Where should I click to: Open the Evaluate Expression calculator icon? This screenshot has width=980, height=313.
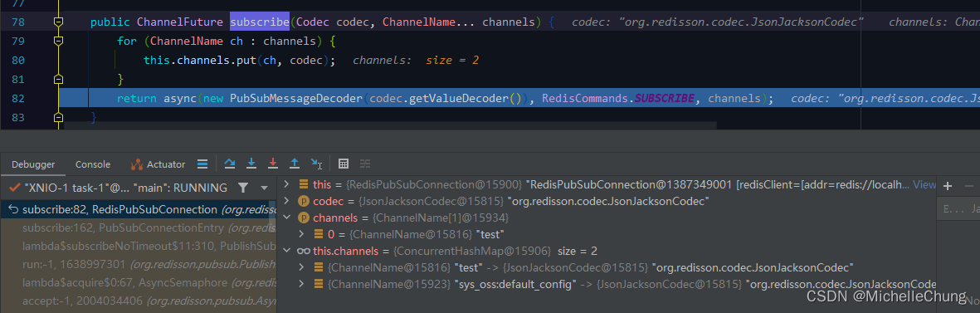pyautogui.click(x=344, y=164)
